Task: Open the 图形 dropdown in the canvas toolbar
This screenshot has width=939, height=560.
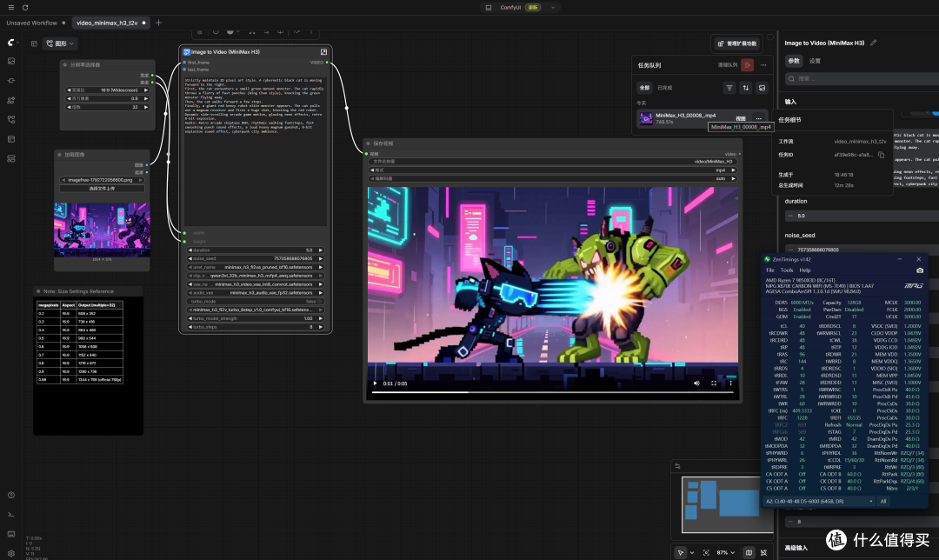Action: (x=60, y=43)
